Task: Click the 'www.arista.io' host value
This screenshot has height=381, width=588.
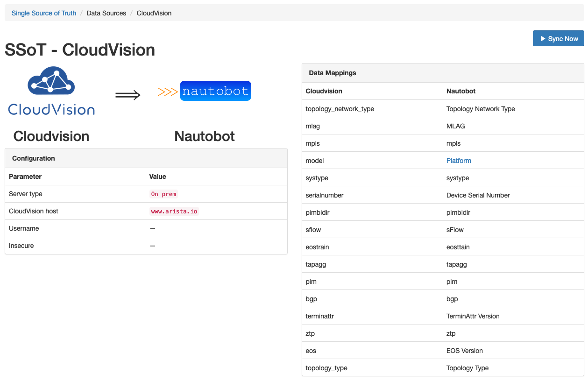Action: (174, 211)
